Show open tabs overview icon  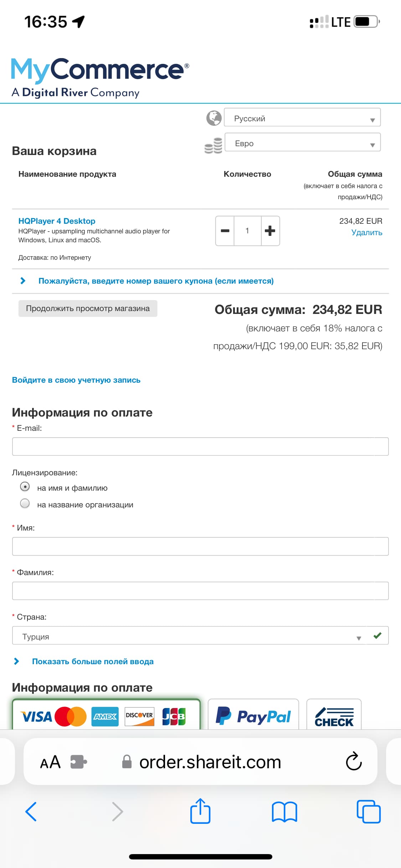369,812
